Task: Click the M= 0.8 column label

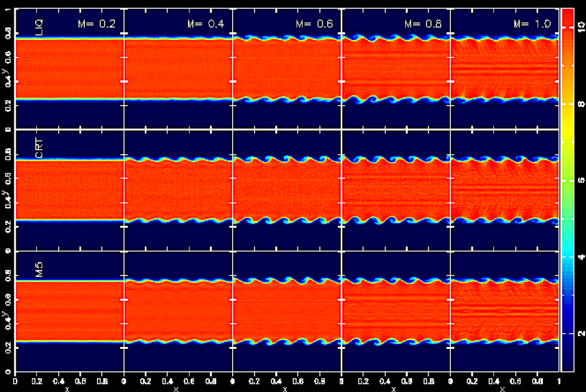Action: 423,24
